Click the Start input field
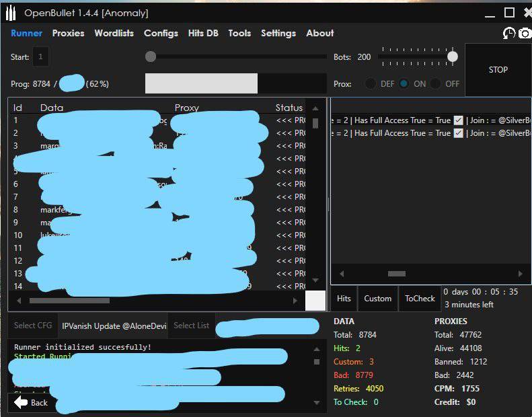This screenshot has height=417, width=532. click(41, 56)
